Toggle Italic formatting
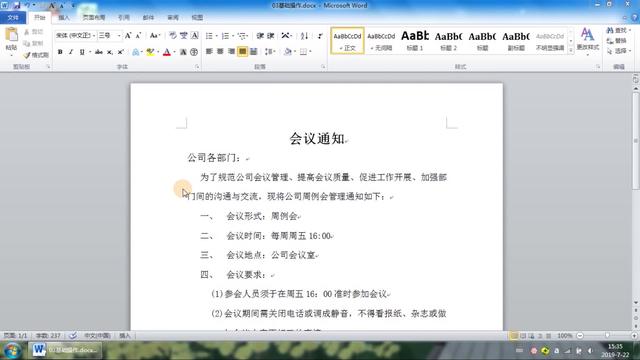This screenshot has width=640, height=360. click(71, 52)
